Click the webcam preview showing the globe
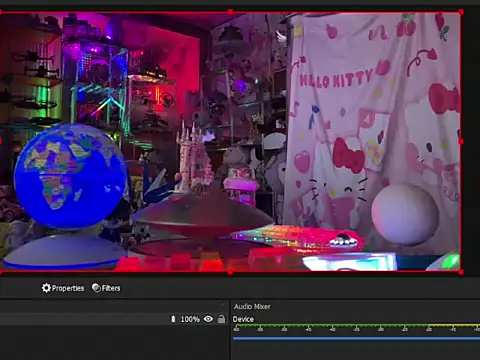 pos(230,142)
